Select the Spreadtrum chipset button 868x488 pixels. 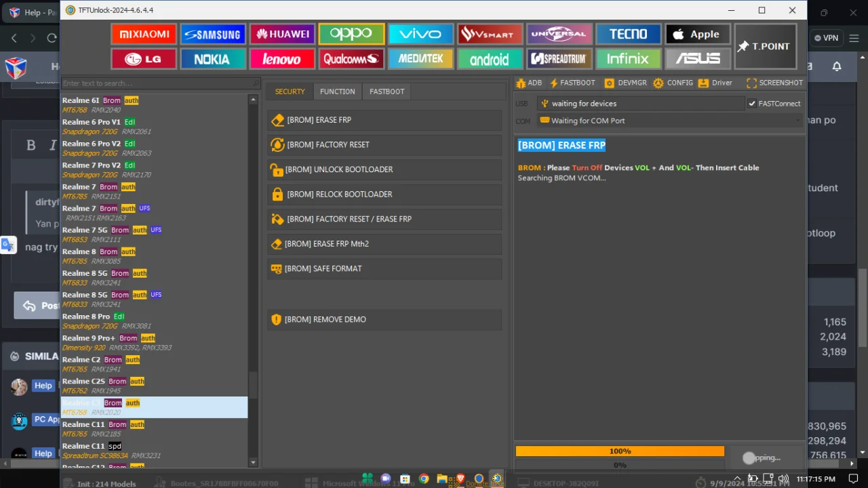[x=559, y=59]
